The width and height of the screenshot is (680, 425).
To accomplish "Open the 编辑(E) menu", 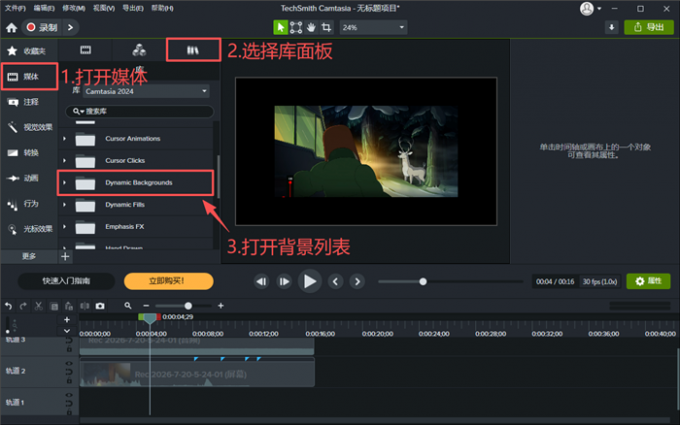I will pyautogui.click(x=44, y=8).
